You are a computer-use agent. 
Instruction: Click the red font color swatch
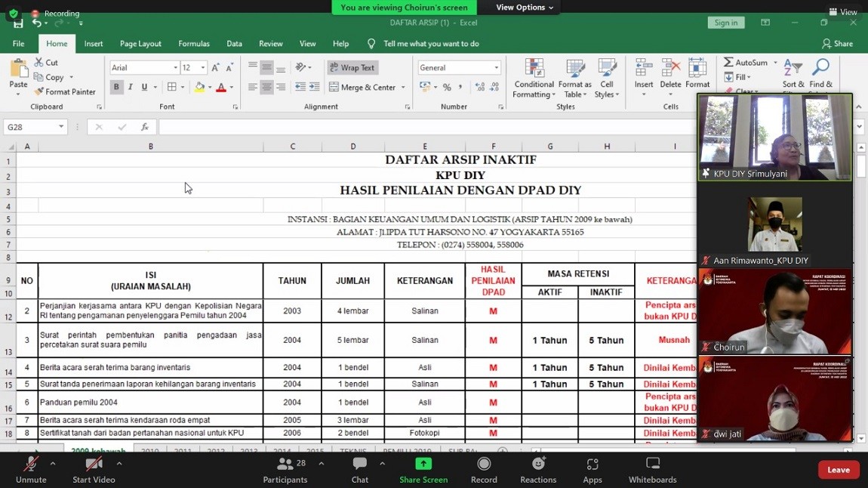[x=221, y=88]
